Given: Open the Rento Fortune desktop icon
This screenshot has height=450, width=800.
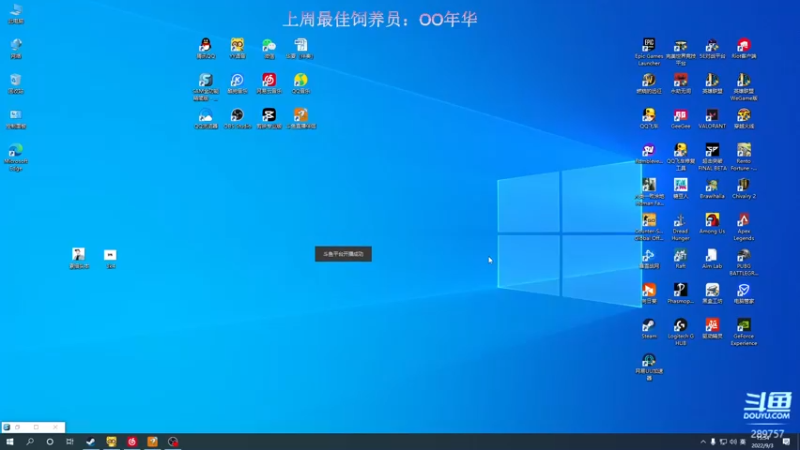Looking at the screenshot, I should point(743,157).
